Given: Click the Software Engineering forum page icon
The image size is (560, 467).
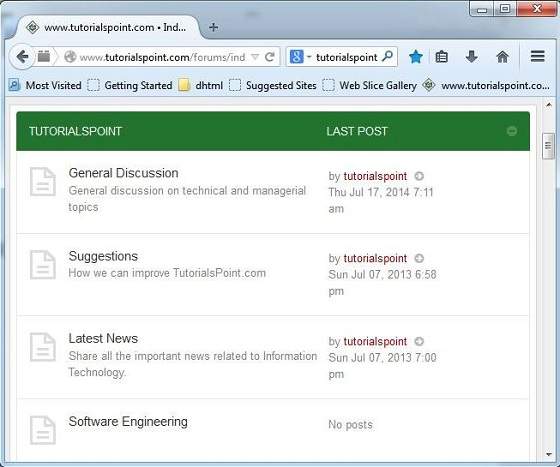Looking at the screenshot, I should (x=43, y=430).
